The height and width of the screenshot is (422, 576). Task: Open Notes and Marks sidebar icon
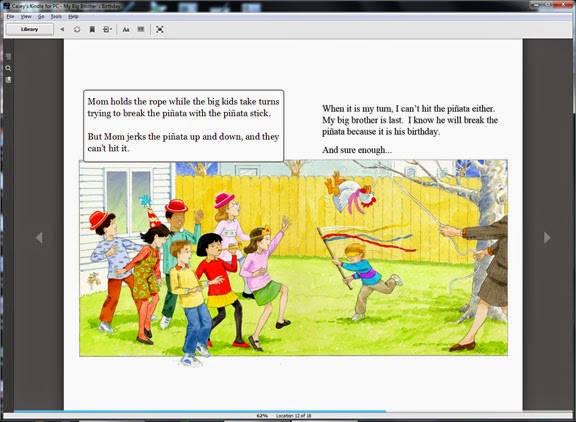(x=8, y=80)
